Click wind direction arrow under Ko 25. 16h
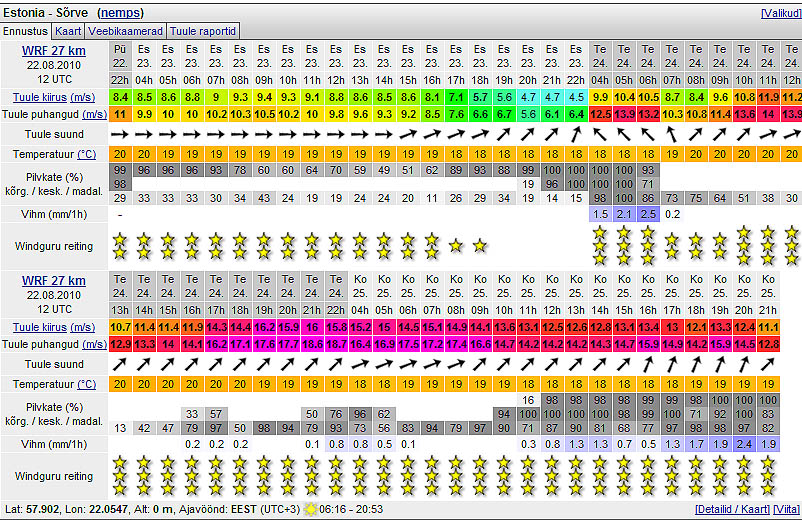The width and height of the screenshot is (802, 520). tap(648, 365)
